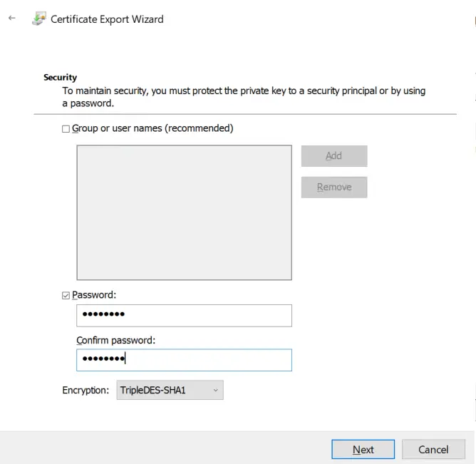Click the "Group or user names (recommended)" label text
Image resolution: width=476 pixels, height=464 pixels.
[152, 128]
